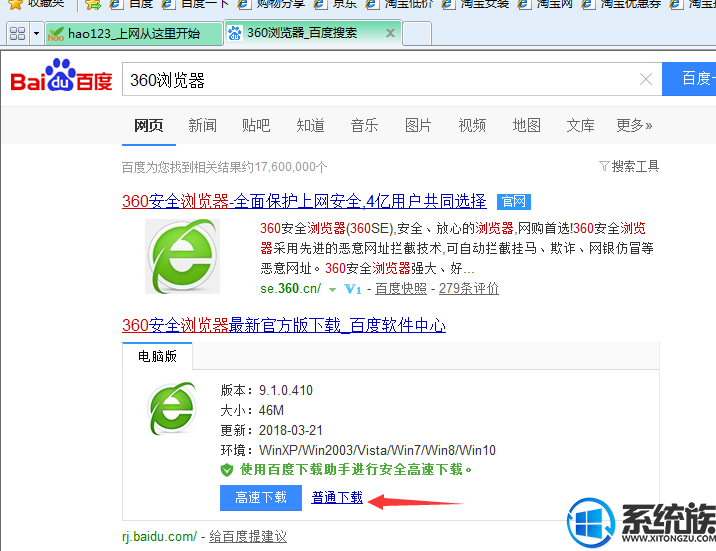Switch to 视频 search results
This screenshot has width=716, height=551.
coord(472,125)
